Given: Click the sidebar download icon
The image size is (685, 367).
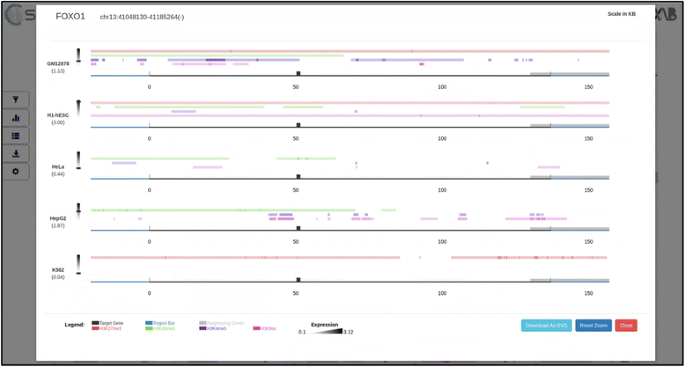Looking at the screenshot, I should click(x=16, y=154).
